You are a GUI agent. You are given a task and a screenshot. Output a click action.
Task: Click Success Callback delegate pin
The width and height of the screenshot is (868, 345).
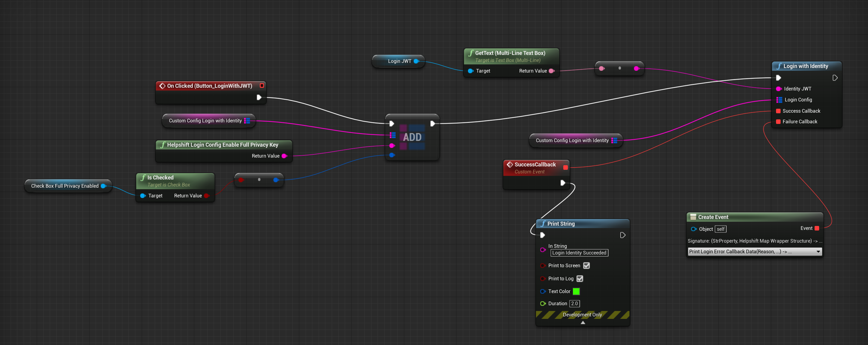tap(778, 111)
